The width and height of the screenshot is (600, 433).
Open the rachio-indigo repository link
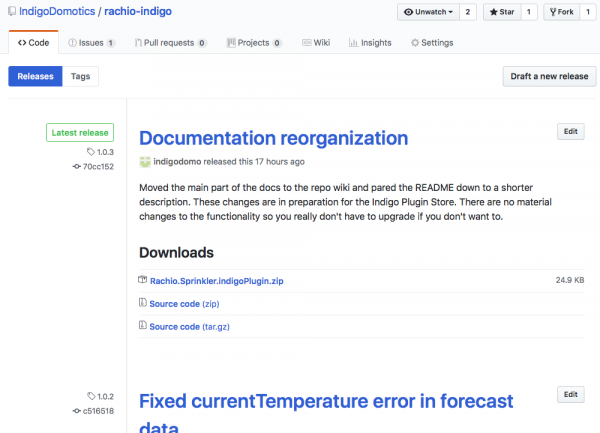(x=138, y=11)
